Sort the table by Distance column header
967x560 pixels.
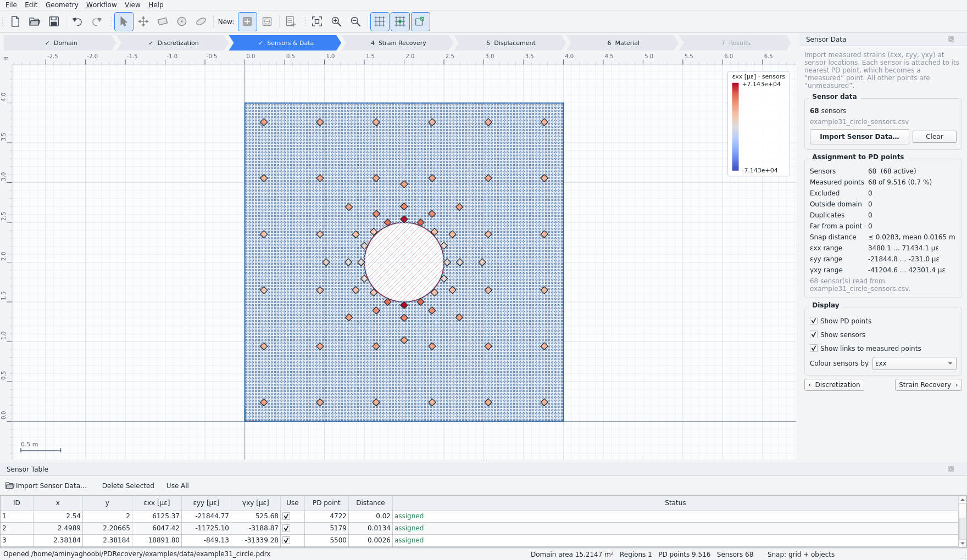[370, 503]
